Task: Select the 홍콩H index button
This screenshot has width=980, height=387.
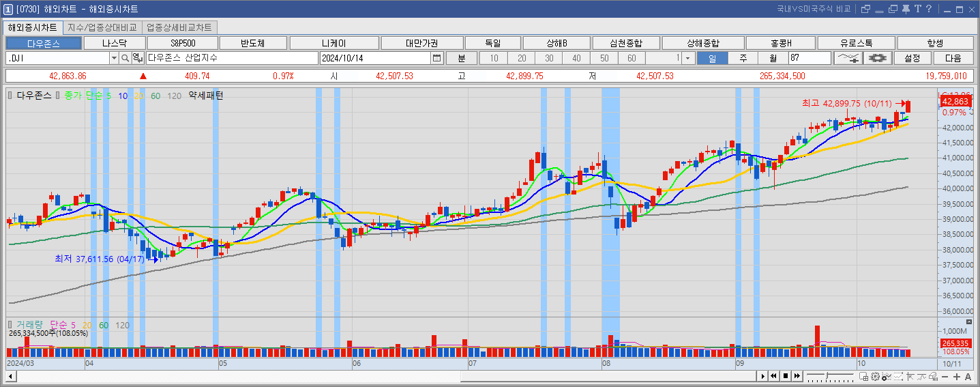Action: [x=780, y=43]
